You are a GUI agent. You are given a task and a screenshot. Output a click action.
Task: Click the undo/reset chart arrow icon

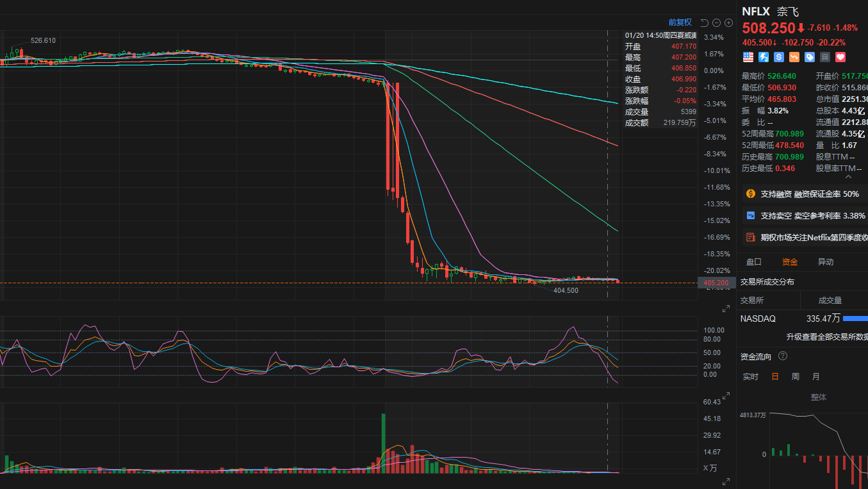[705, 22]
